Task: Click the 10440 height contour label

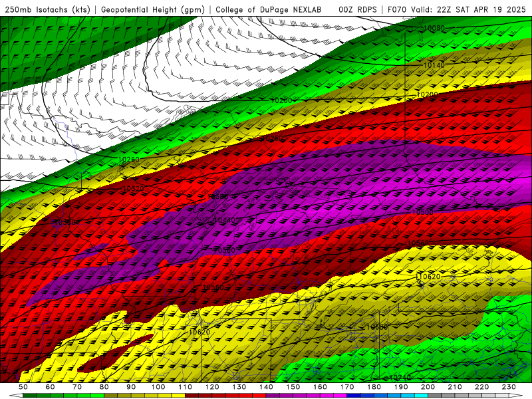Action: 225,220
